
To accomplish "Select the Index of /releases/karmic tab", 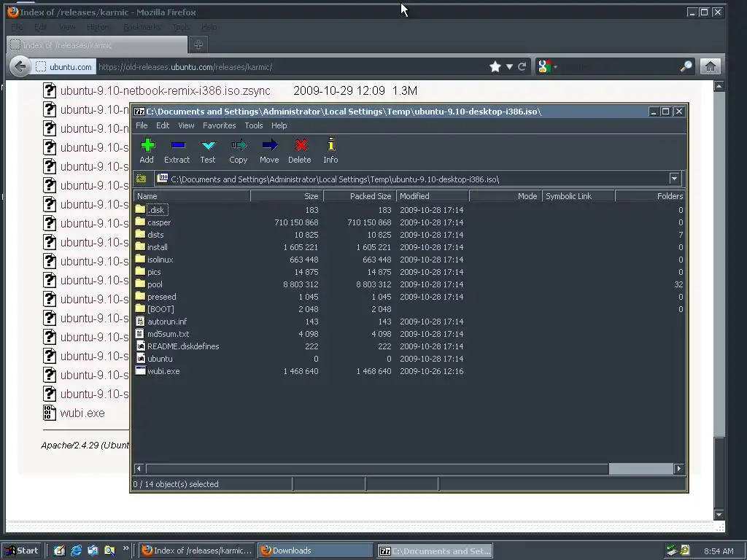I will click(97, 44).
